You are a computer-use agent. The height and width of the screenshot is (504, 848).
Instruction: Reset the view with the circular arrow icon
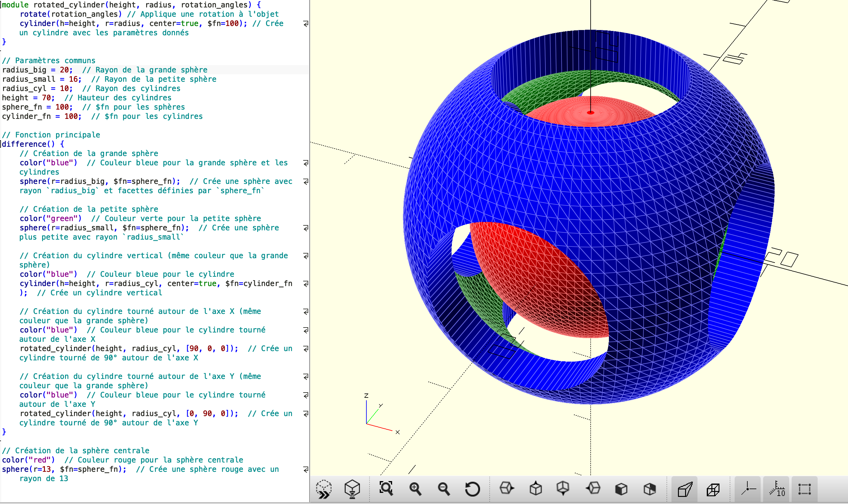point(472,489)
